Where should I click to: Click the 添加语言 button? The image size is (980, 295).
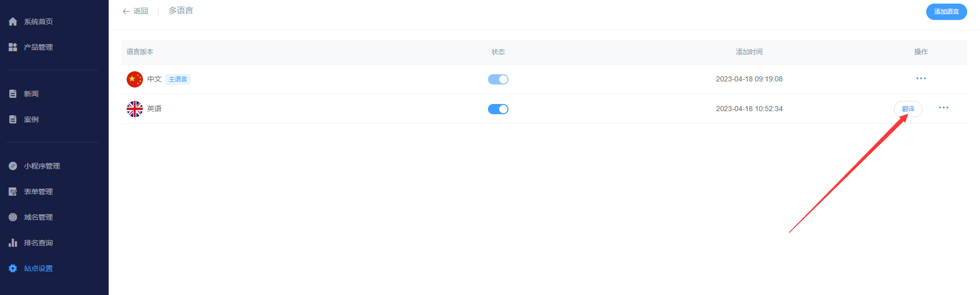(x=946, y=12)
